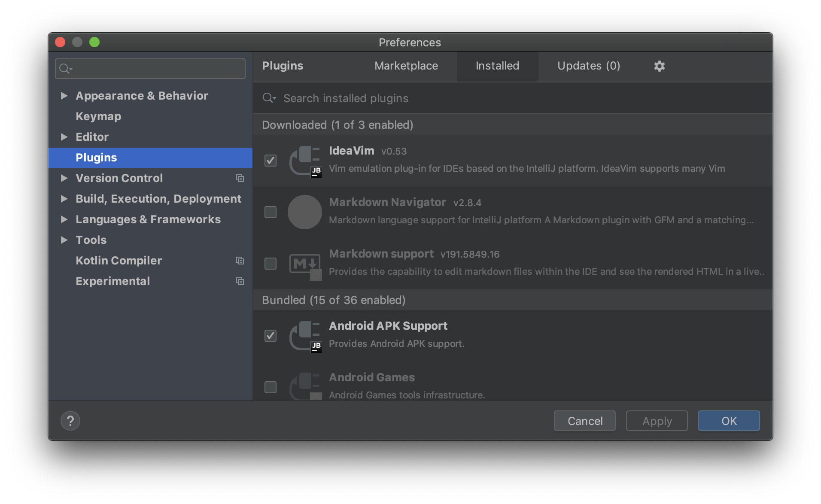Expand the Languages & Frameworks section
The height and width of the screenshot is (504, 821).
click(x=64, y=219)
